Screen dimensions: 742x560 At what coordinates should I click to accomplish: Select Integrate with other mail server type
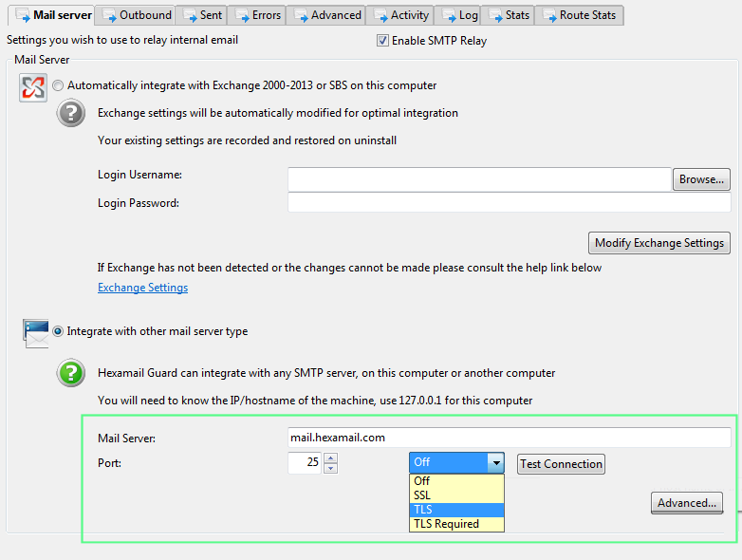point(59,331)
